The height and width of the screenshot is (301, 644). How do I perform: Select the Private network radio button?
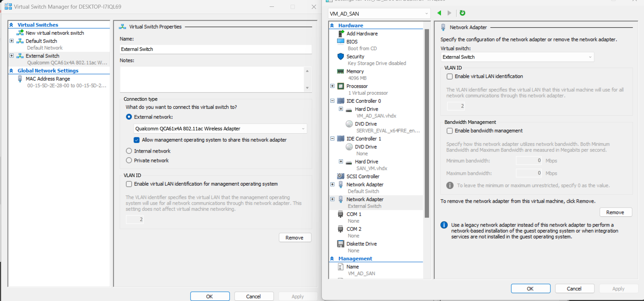(129, 160)
